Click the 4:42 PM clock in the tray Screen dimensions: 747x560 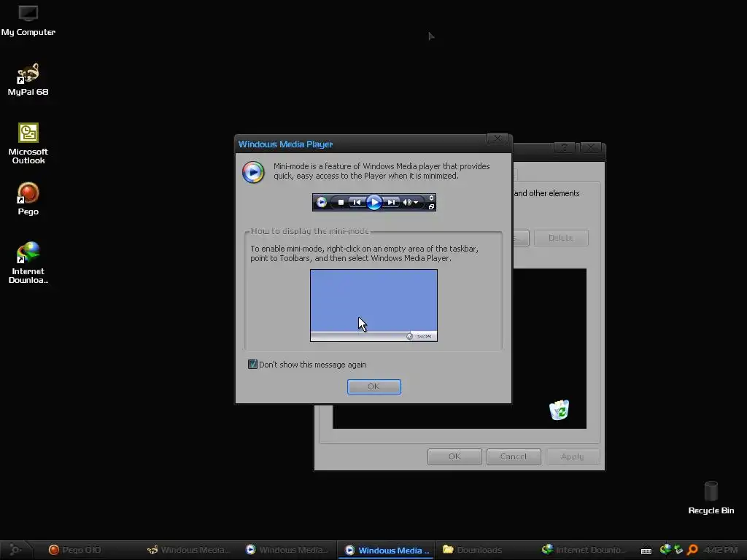point(720,550)
